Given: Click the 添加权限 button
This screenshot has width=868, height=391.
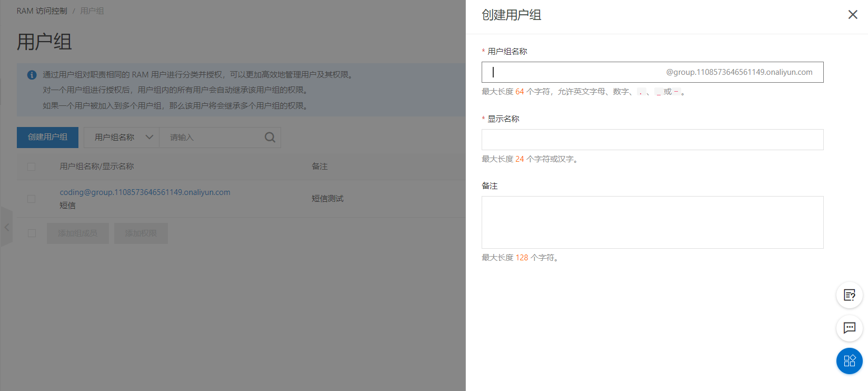Looking at the screenshot, I should pos(141,233).
